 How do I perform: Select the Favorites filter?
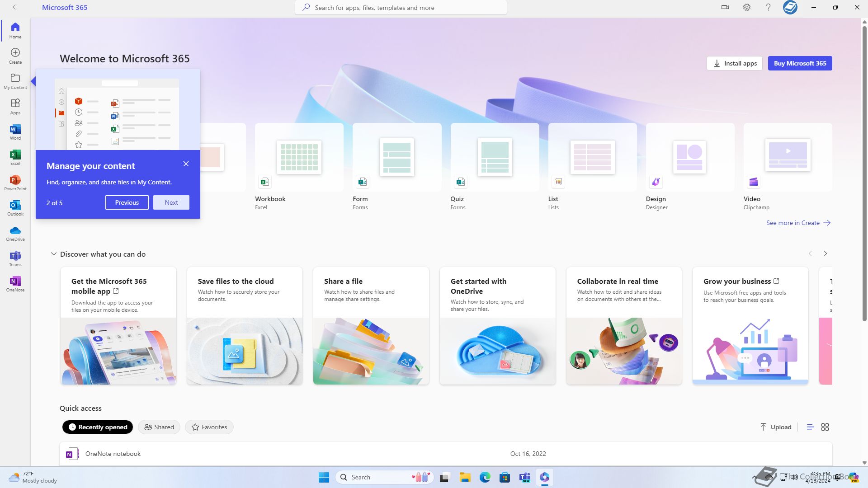tap(209, 427)
